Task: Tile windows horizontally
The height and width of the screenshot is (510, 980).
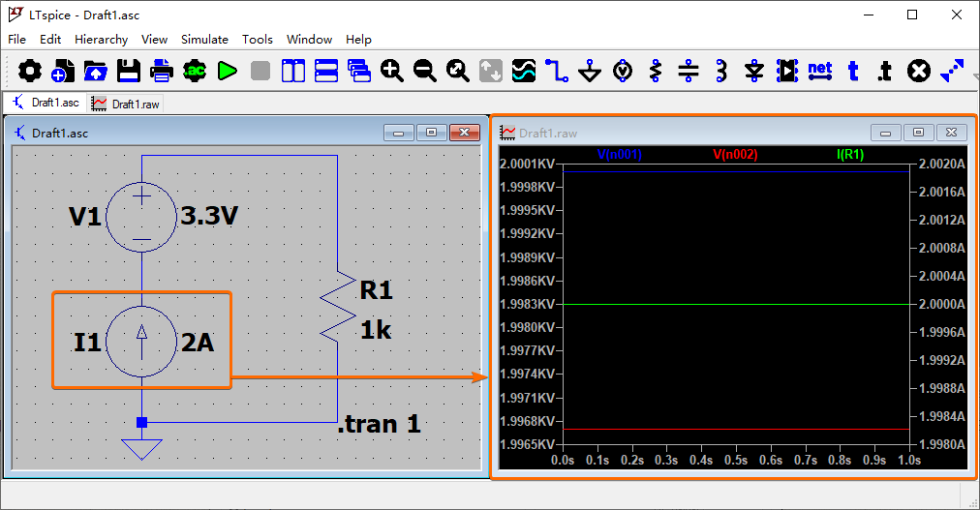Action: [x=326, y=72]
